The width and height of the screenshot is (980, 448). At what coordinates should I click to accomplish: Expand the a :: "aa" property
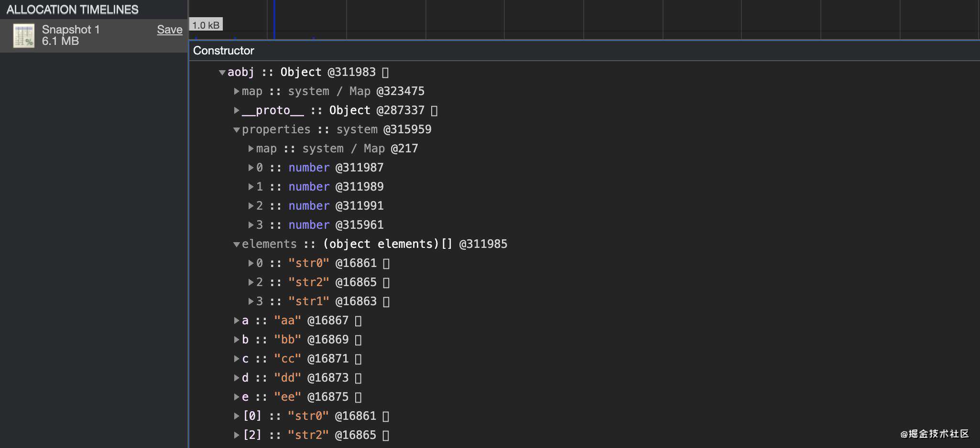tap(237, 320)
